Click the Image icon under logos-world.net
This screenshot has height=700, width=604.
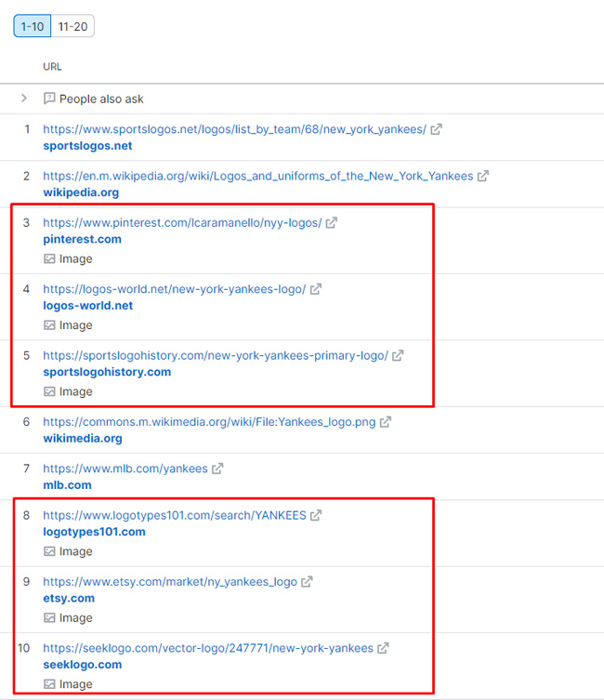point(49,325)
